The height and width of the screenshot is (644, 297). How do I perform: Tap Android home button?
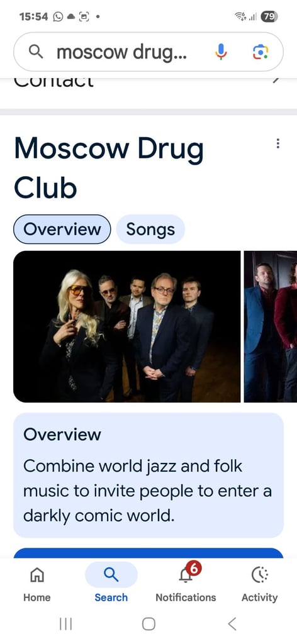coord(148,625)
